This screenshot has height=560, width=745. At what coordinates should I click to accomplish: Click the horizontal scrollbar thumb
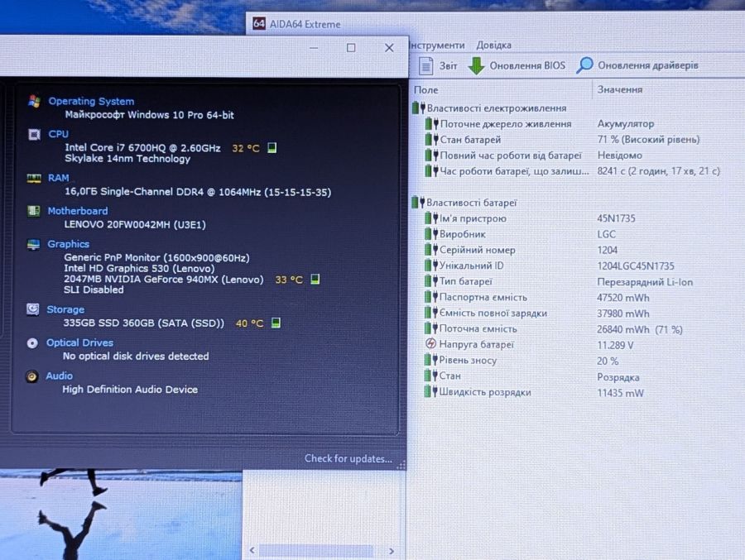coord(316,551)
